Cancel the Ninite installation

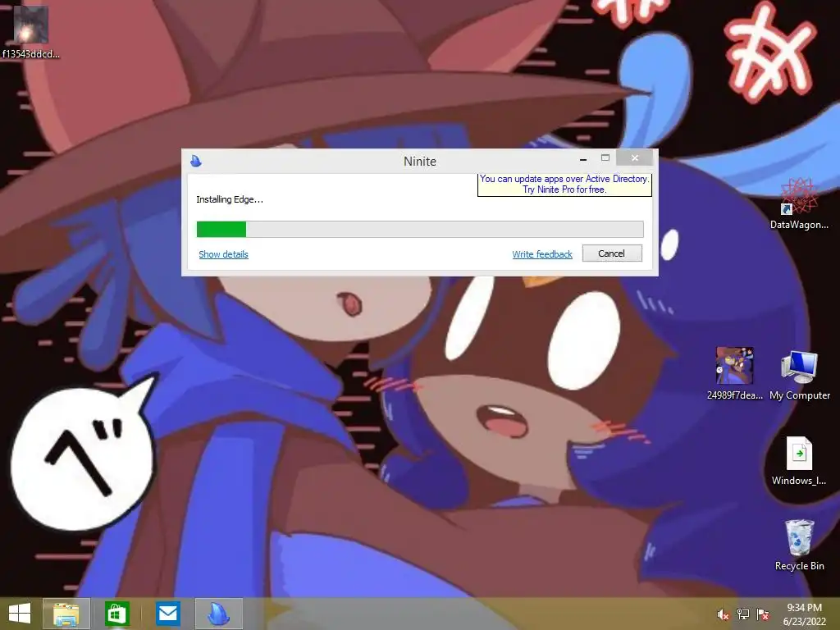[x=612, y=253]
